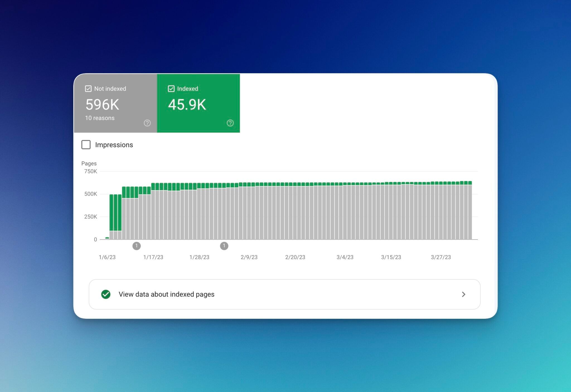Image resolution: width=571 pixels, height=392 pixels.
Task: Click the last bar on chart's right
Action: click(470, 212)
